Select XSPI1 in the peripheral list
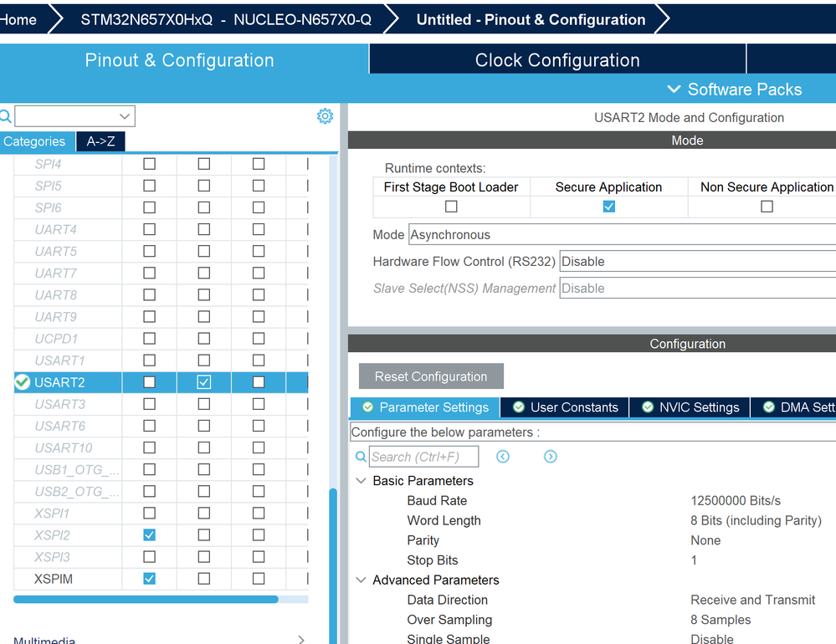Image resolution: width=836 pixels, height=644 pixels. coord(52,513)
